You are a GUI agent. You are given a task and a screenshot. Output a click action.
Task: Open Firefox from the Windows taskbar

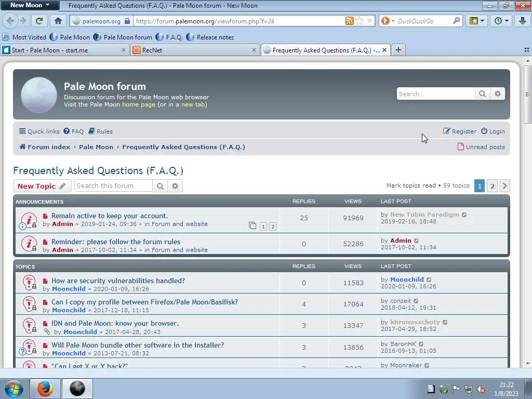pyautogui.click(x=45, y=389)
